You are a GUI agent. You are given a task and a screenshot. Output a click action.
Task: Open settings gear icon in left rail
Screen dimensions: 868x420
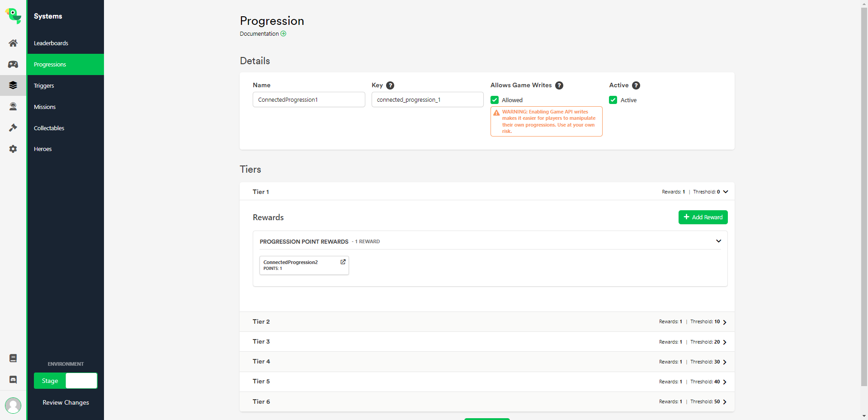click(x=13, y=149)
